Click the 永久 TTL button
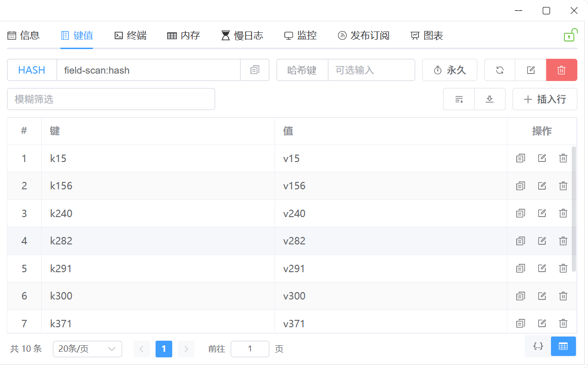588x368 pixels. point(449,70)
